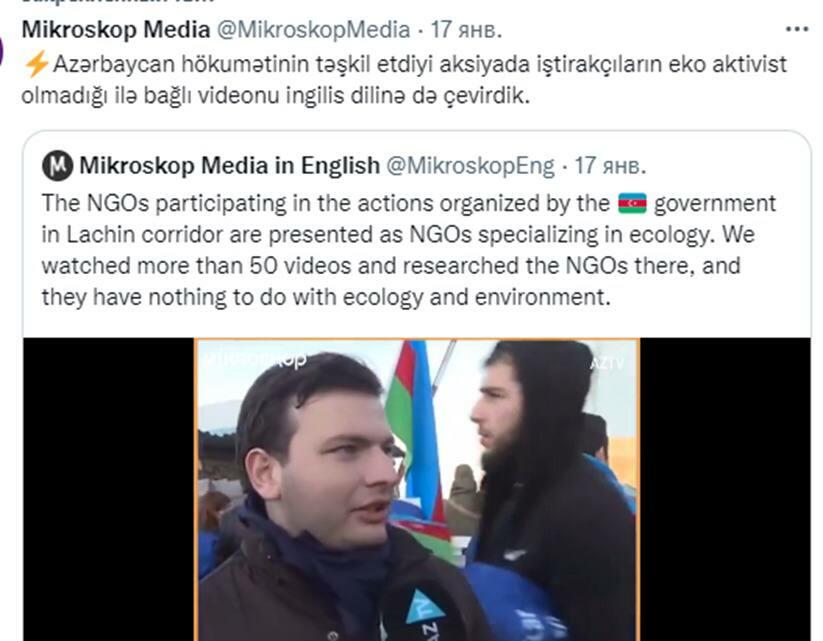The height and width of the screenshot is (641, 823).
Task: Click the Mikroskop Media in English round avatar
Action: click(x=58, y=166)
